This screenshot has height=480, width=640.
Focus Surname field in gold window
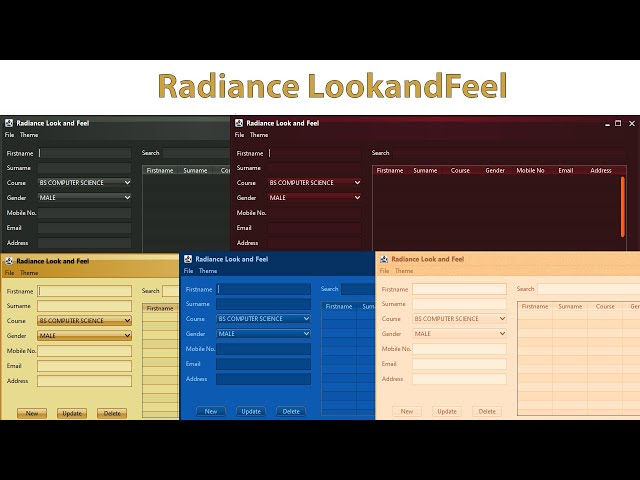click(x=84, y=306)
